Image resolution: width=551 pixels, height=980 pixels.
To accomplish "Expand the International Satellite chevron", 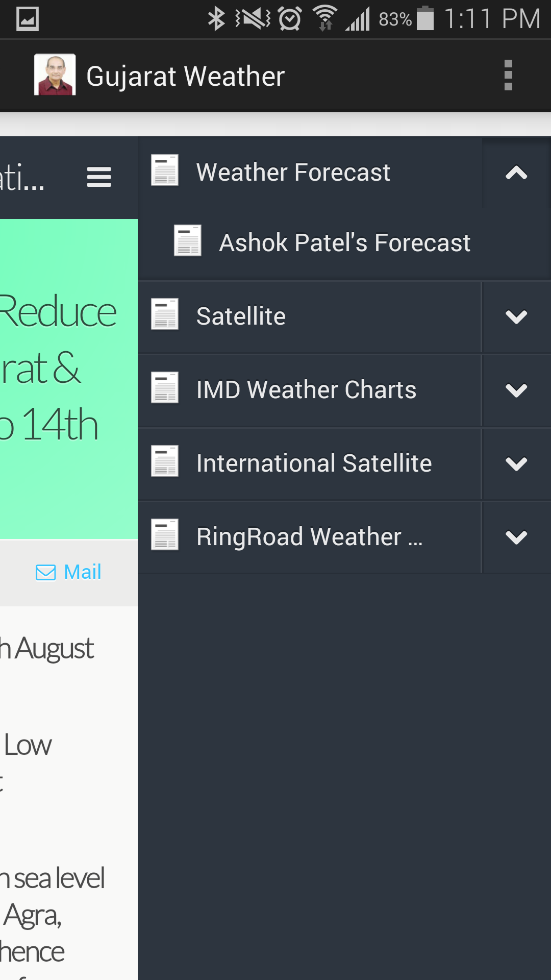I will click(516, 463).
